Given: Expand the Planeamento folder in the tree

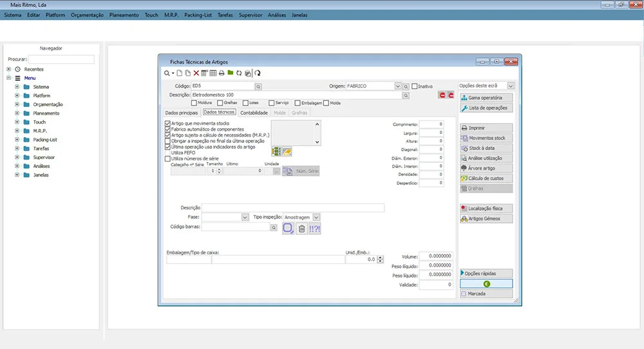Looking at the screenshot, I should point(17,113).
